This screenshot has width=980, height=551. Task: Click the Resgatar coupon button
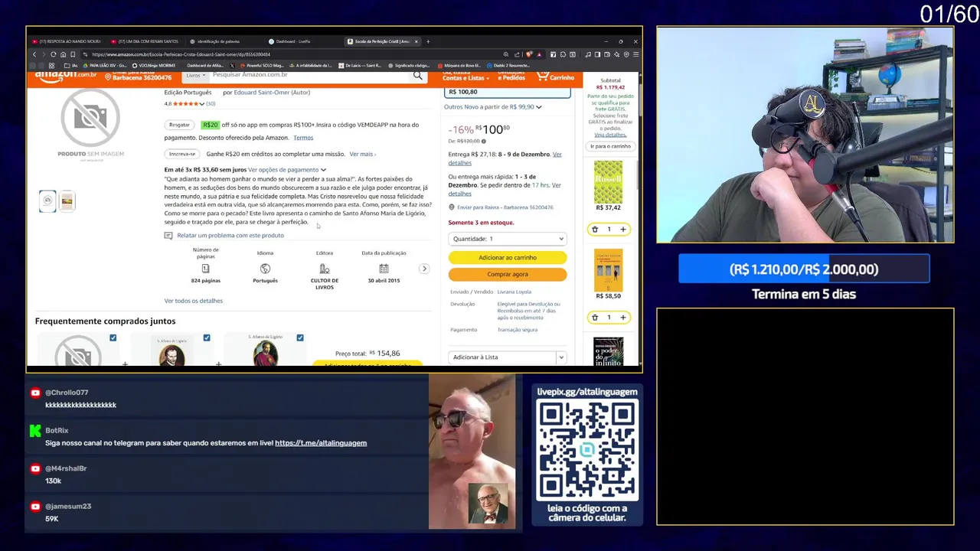pos(179,125)
